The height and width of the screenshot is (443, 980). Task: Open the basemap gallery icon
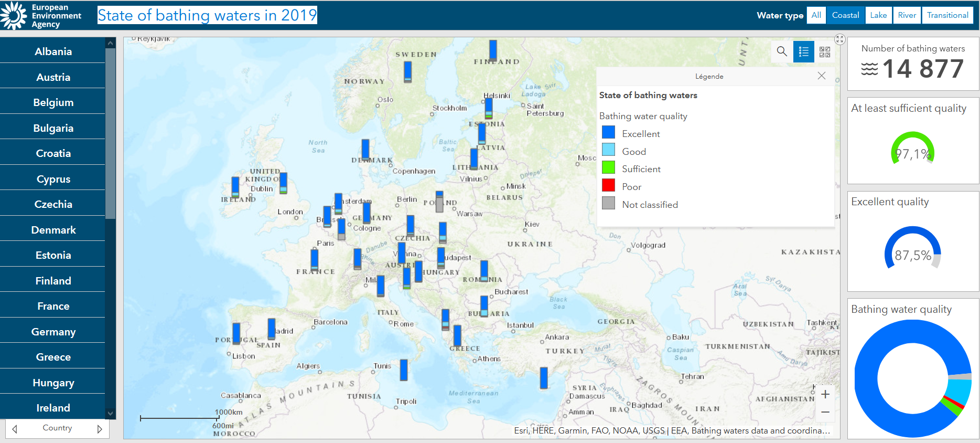tap(825, 51)
